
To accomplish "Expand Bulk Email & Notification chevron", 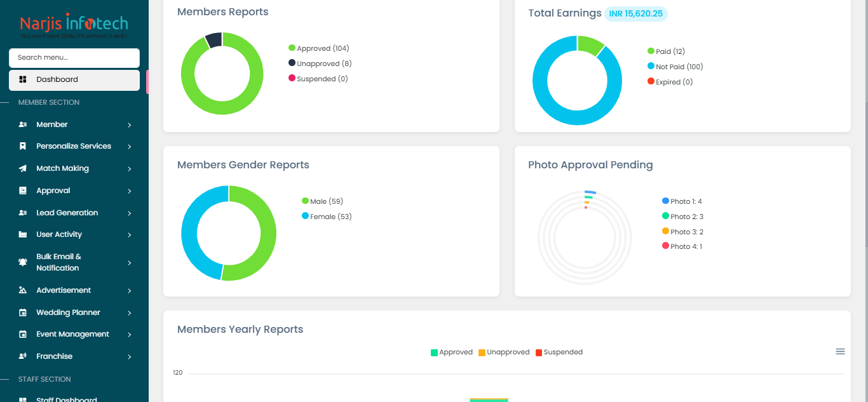I will tap(130, 263).
